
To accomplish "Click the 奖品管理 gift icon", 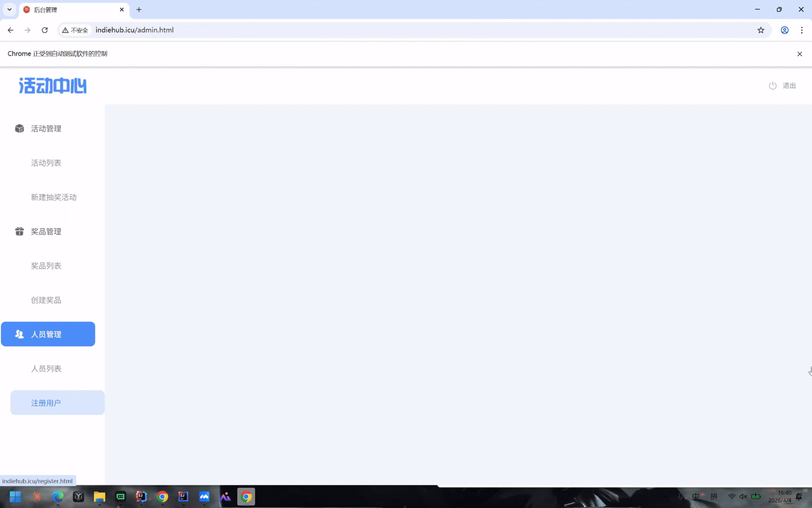I will (x=19, y=231).
